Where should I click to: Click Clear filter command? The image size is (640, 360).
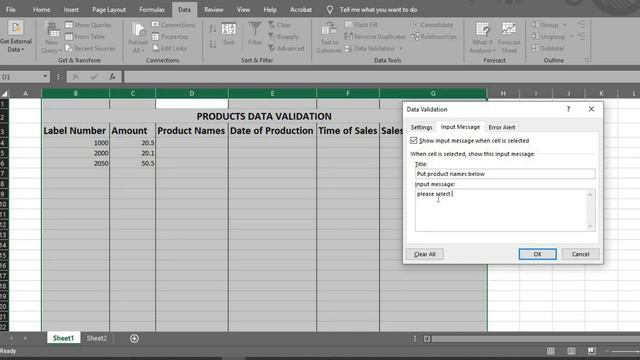[280, 25]
